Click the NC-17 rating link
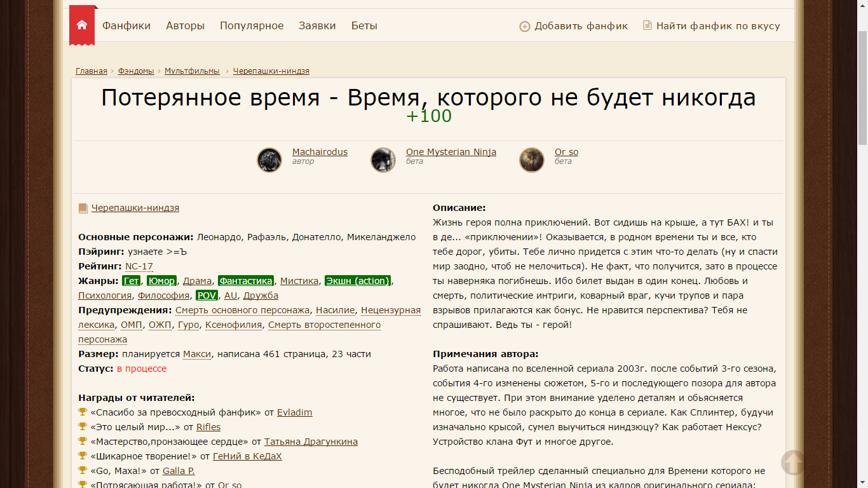868x488 pixels. click(x=139, y=266)
